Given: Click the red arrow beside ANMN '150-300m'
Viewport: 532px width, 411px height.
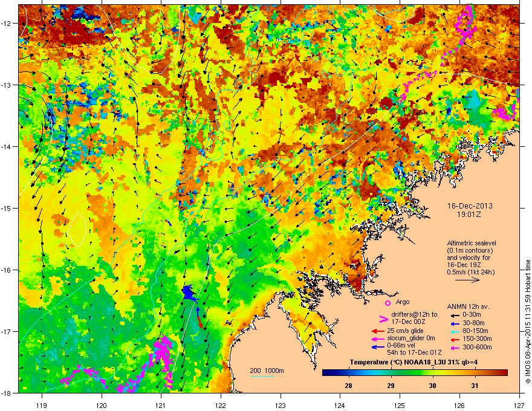Looking at the screenshot, I should coord(455,338).
